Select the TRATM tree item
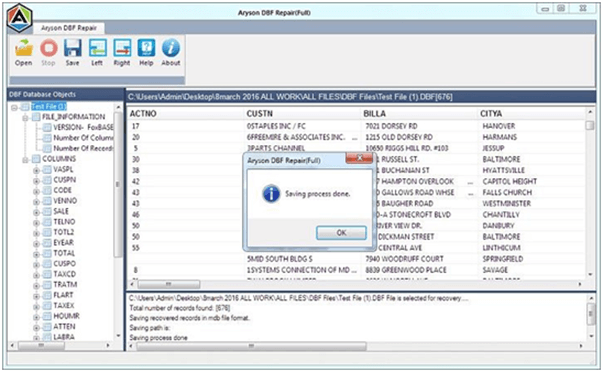The height and width of the screenshot is (372, 603). pyautogui.click(x=65, y=284)
